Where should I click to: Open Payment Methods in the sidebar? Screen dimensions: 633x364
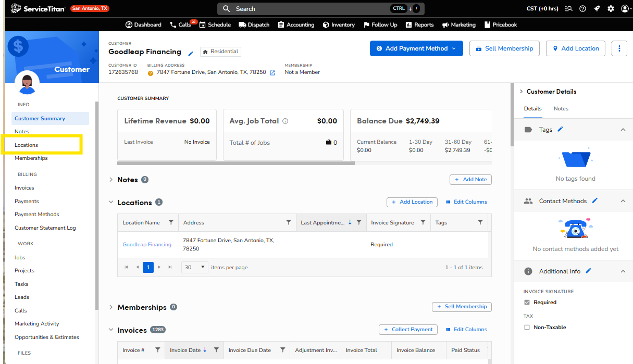click(x=37, y=215)
